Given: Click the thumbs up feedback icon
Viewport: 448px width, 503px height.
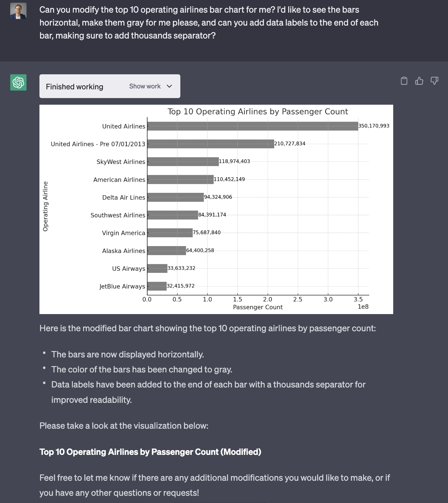Looking at the screenshot, I should click(420, 81).
